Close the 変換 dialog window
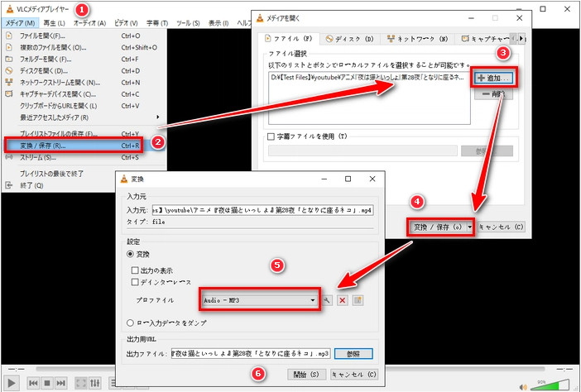The image size is (581, 392). click(x=372, y=179)
